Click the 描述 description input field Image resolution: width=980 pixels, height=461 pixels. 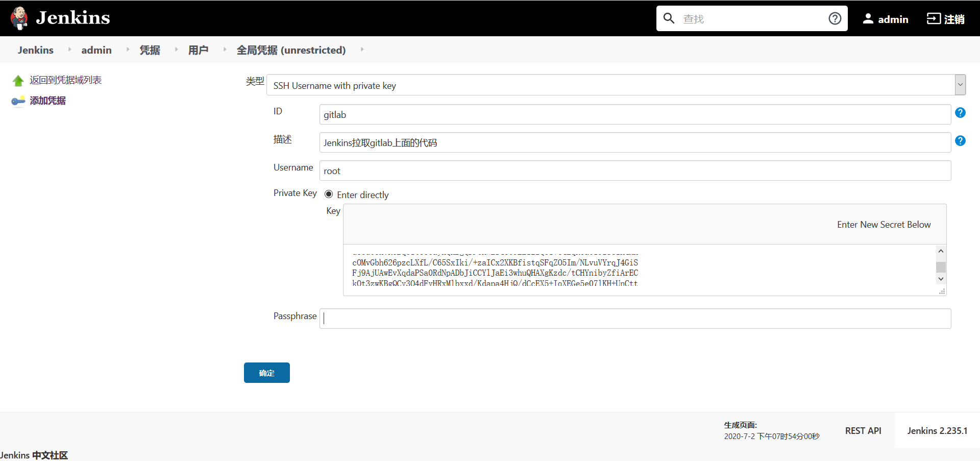[x=635, y=142]
